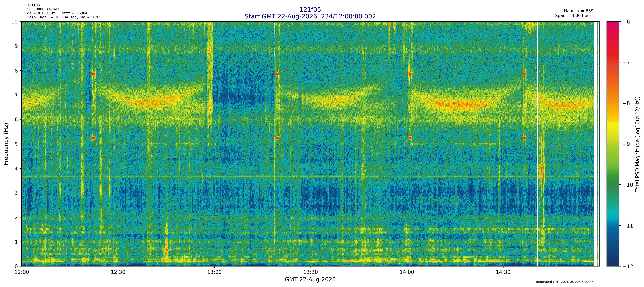The image size is (644, 287).
Task: Click the "GMT 22-Aug-2026" x-axis label
Action: (310, 280)
